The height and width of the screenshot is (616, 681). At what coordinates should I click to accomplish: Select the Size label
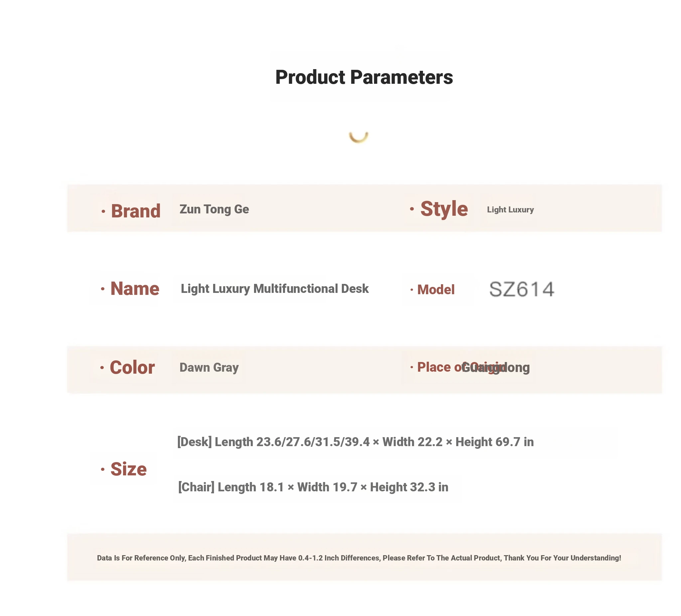tap(129, 469)
